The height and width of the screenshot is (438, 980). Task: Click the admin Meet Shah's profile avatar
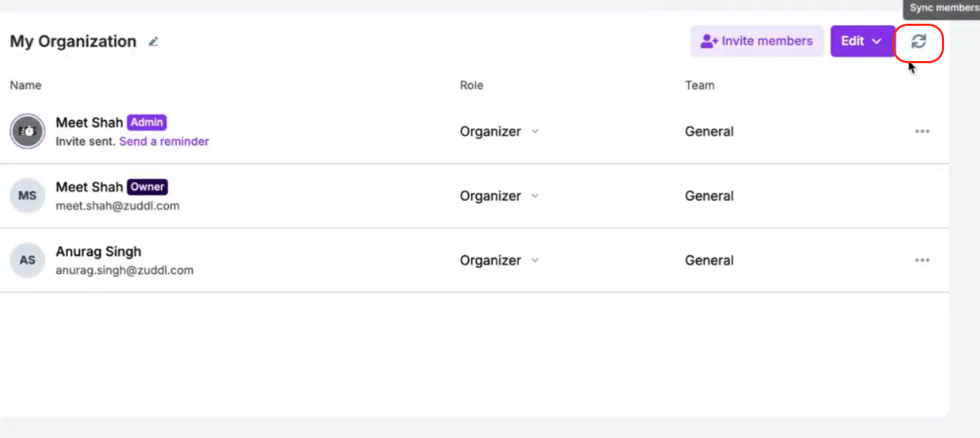click(x=27, y=131)
